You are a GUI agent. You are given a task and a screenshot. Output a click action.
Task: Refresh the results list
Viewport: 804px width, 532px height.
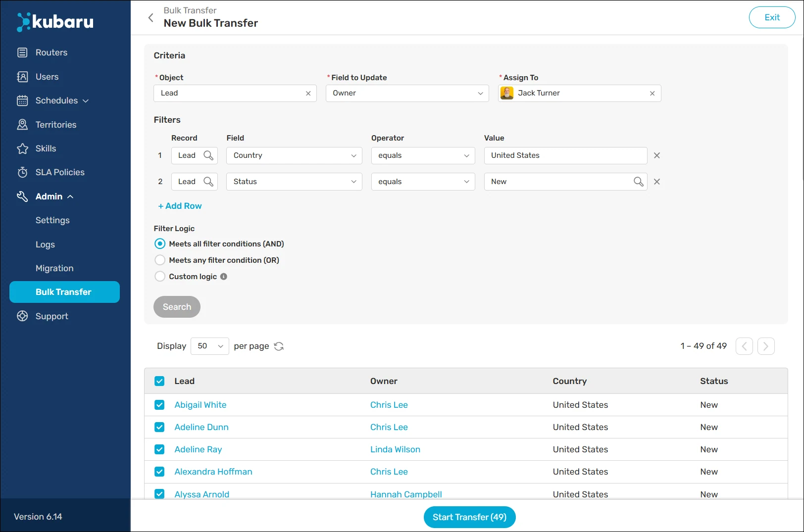279,346
